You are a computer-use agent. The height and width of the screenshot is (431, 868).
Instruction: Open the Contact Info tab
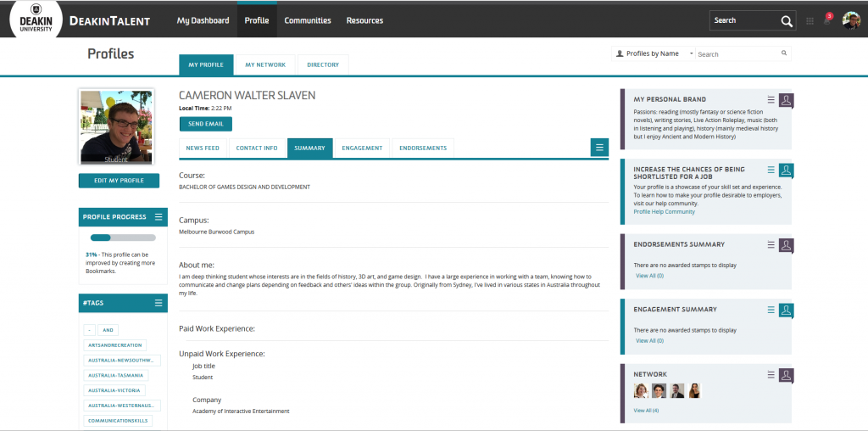pos(257,148)
